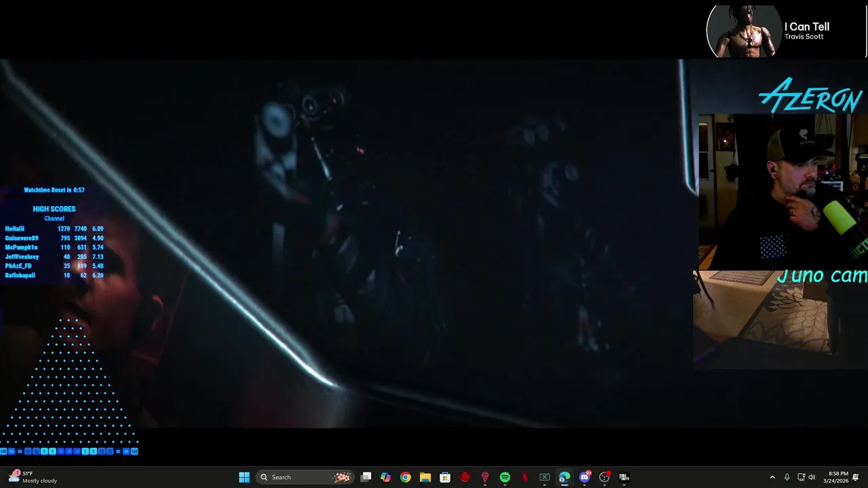Open the notifications bell icon
868x488 pixels.
[x=856, y=477]
